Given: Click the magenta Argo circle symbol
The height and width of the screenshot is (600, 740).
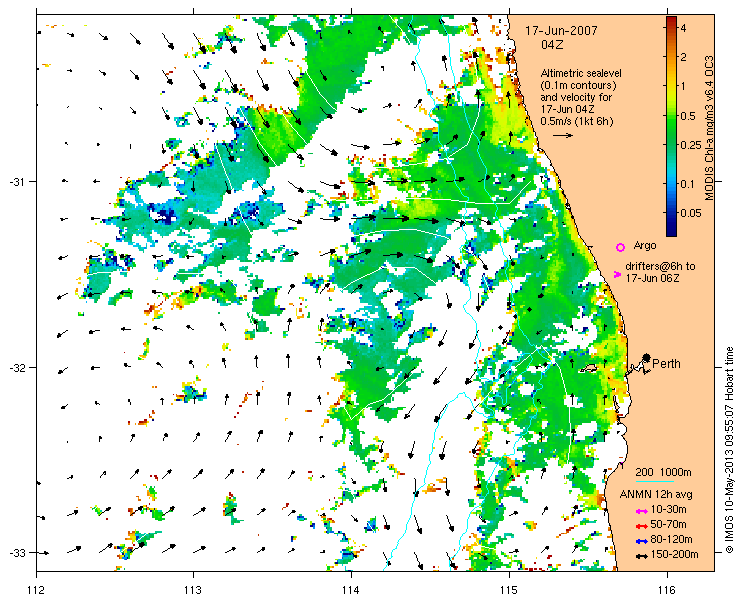Looking at the screenshot, I should point(621,247).
